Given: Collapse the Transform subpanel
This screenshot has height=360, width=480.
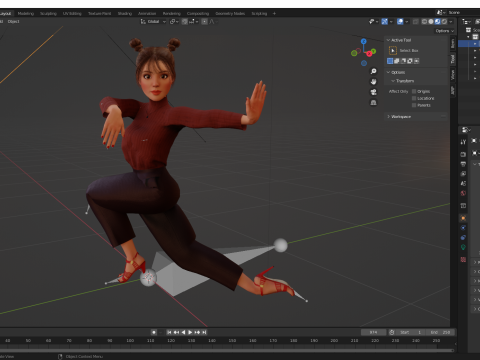Looking at the screenshot, I should pyautogui.click(x=393, y=81).
